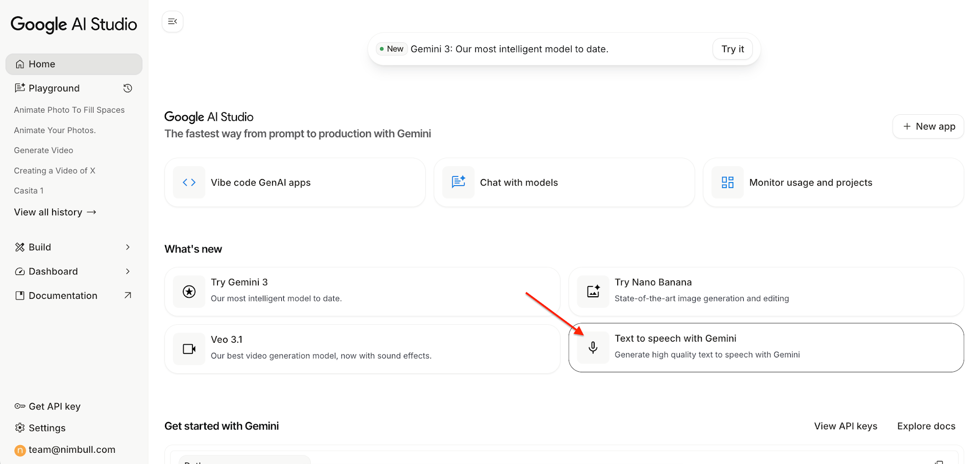The width and height of the screenshot is (980, 464).
Task: Open the View API keys link
Action: click(x=845, y=426)
